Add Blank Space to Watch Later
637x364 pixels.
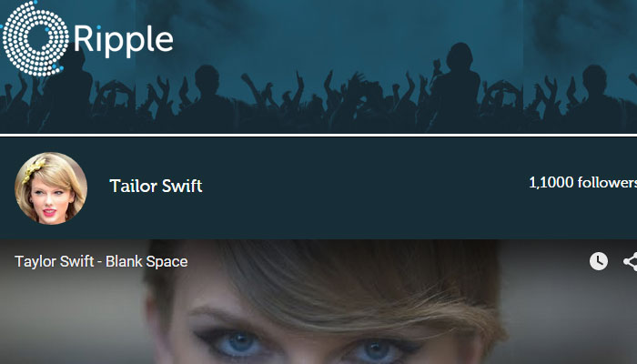[599, 261]
